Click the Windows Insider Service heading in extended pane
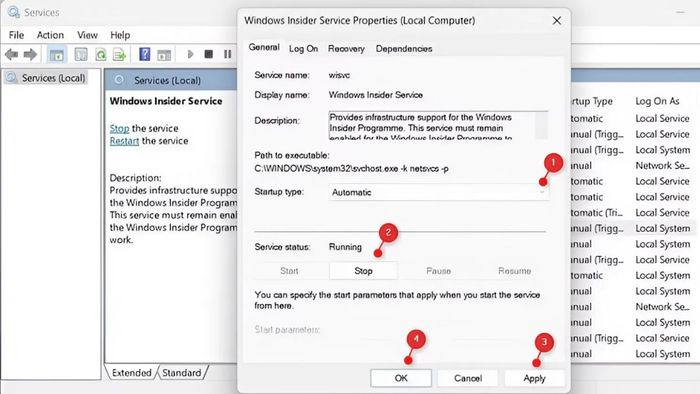The image size is (700, 394). 166,101
